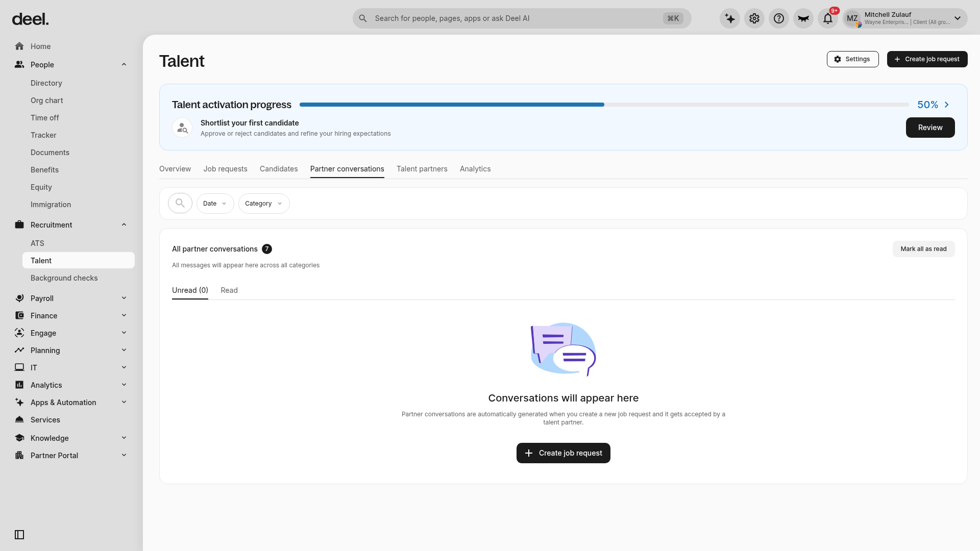Switch to the Candidates tab
This screenshot has width=980, height=551.
(279, 169)
